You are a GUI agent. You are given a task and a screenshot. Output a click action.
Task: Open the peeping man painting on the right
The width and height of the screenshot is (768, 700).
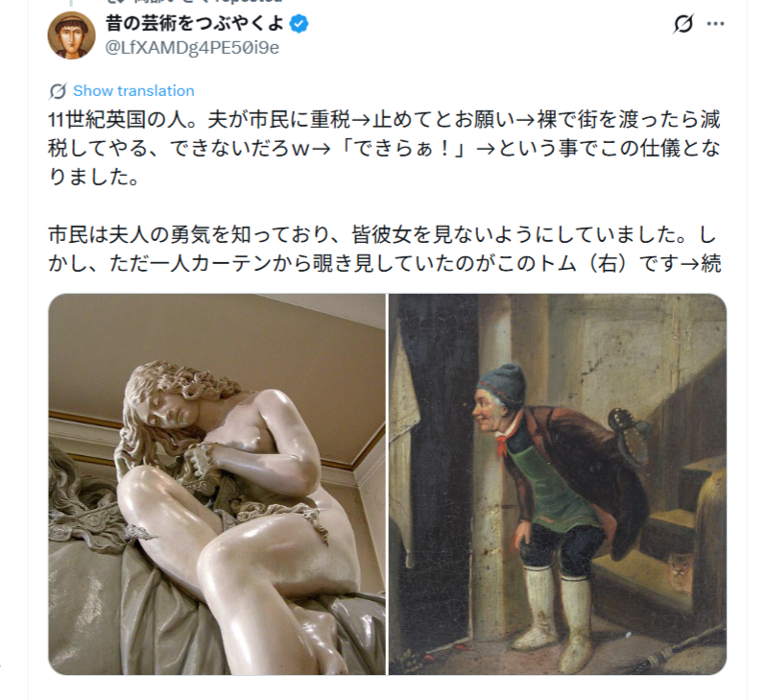coord(558,484)
